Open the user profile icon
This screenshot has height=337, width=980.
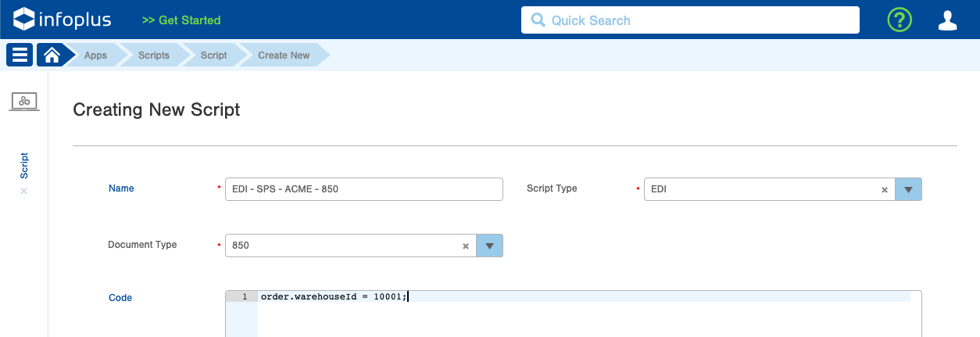[947, 20]
